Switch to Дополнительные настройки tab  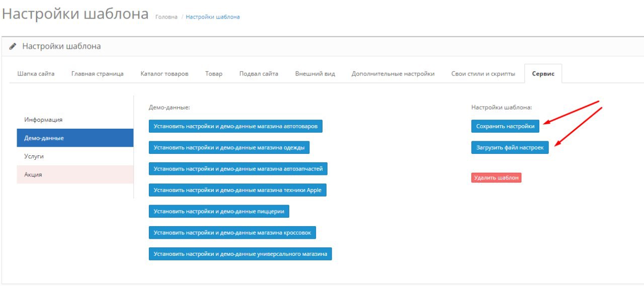click(x=393, y=73)
